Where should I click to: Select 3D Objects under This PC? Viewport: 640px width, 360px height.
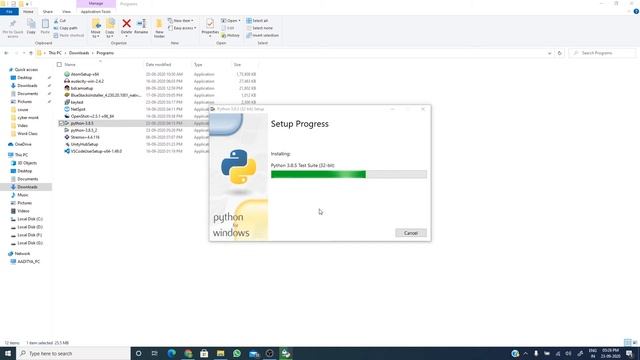[27, 163]
